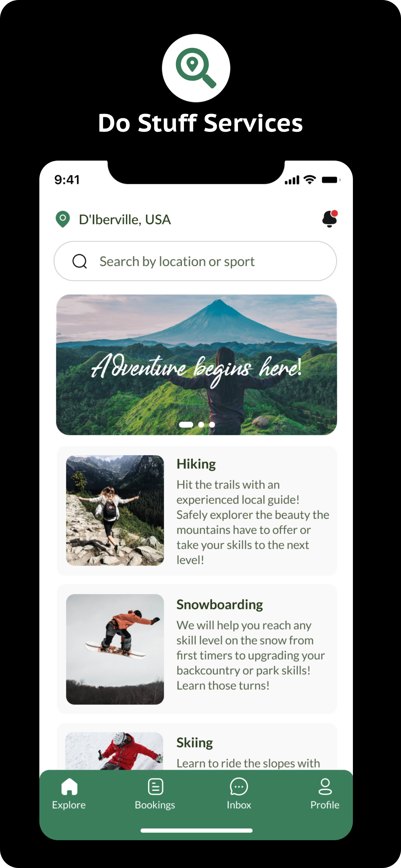The image size is (401, 868).
Task: Tap the Adventure begins here banner
Action: (x=196, y=365)
